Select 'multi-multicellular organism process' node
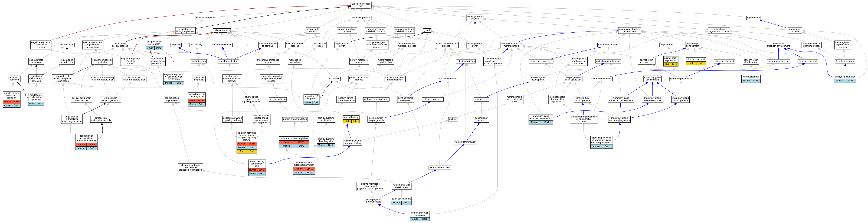This screenshot has width=868, height=223. click(x=811, y=45)
